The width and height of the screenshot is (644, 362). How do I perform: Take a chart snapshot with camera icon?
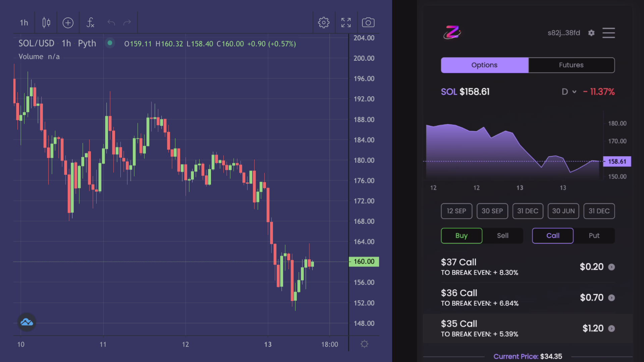click(368, 22)
